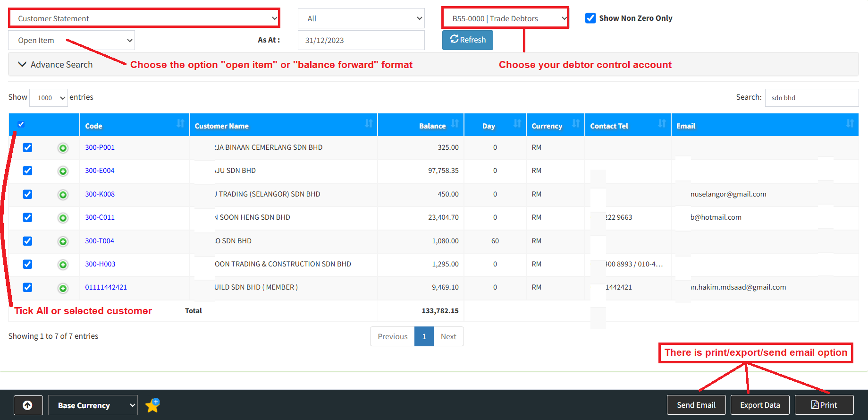Expand the Advance Search section

[x=55, y=65]
